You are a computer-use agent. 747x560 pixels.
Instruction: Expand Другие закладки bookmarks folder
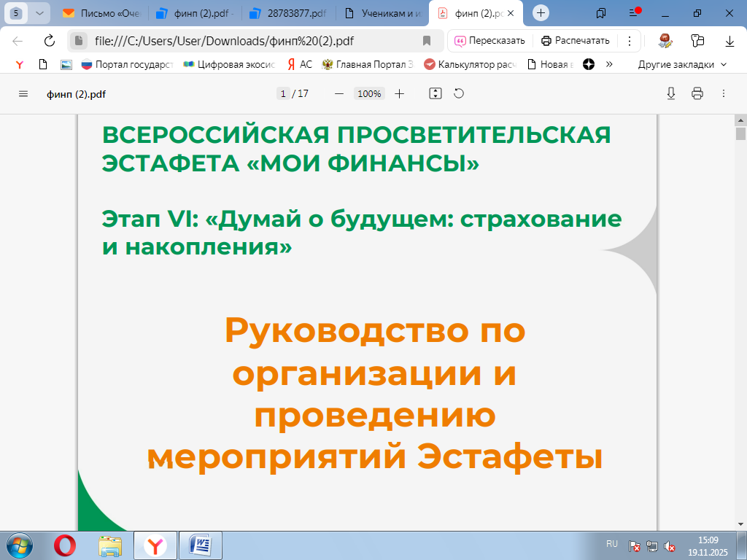[682, 64]
